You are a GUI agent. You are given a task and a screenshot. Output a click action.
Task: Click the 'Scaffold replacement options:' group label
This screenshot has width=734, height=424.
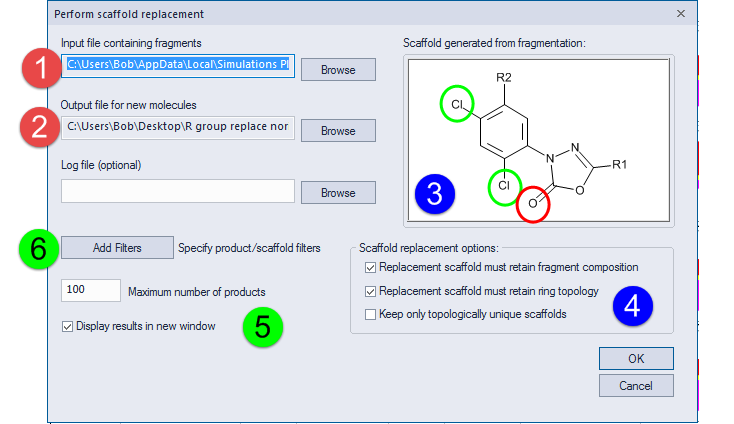click(429, 248)
